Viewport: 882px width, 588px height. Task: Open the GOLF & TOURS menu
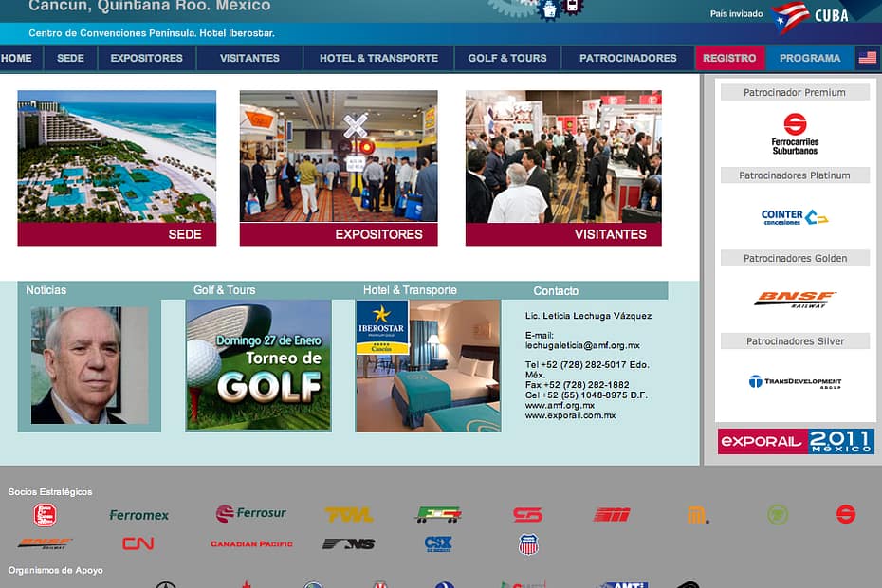(x=507, y=58)
